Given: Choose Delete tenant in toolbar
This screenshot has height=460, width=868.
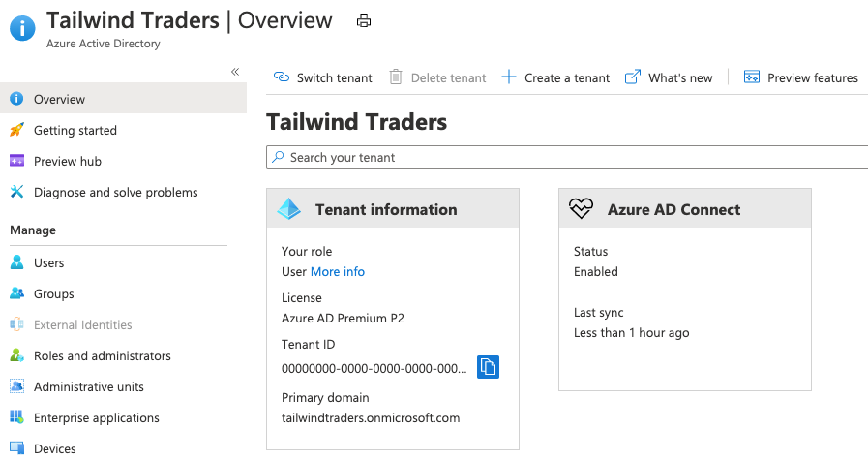Looking at the screenshot, I should pos(448,78).
